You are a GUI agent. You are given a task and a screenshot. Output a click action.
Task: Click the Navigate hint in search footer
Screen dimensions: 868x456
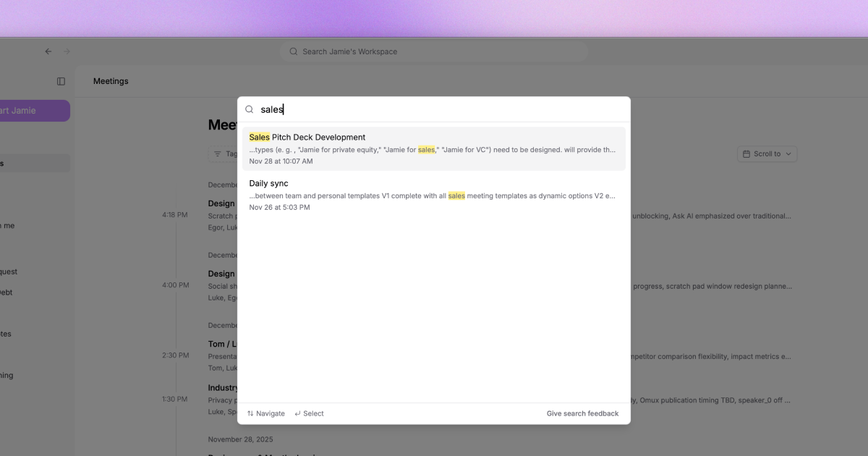pyautogui.click(x=265, y=413)
